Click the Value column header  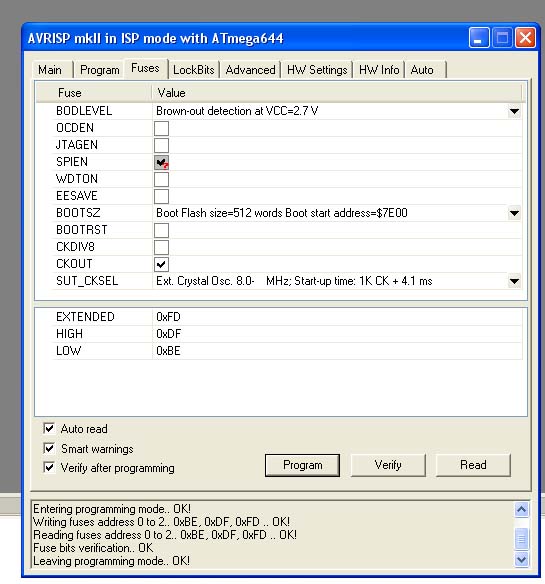coord(338,93)
